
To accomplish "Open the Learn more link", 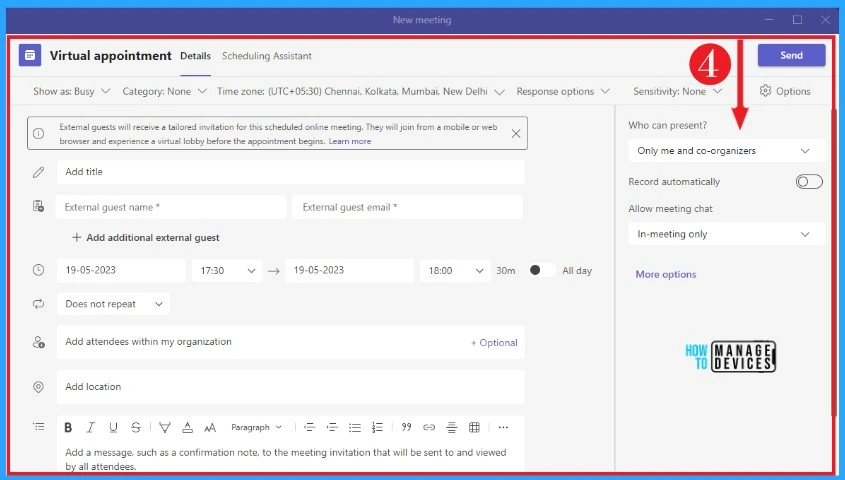I will tap(350, 141).
